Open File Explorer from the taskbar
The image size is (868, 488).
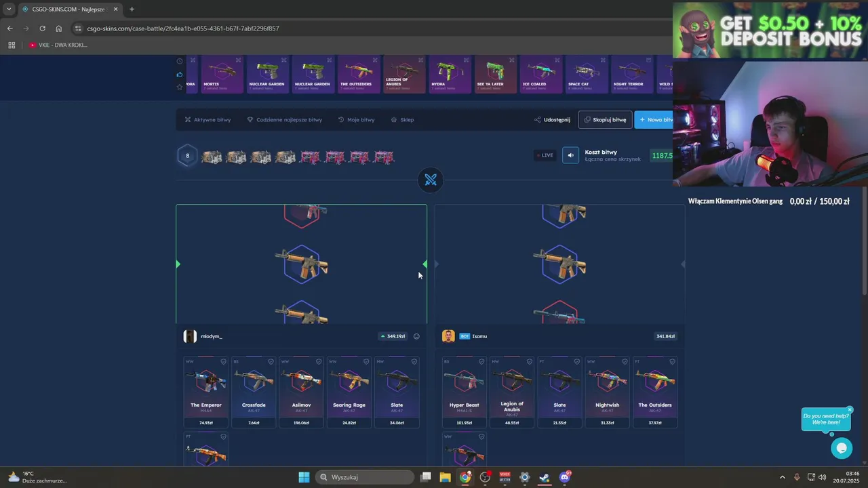(445, 477)
